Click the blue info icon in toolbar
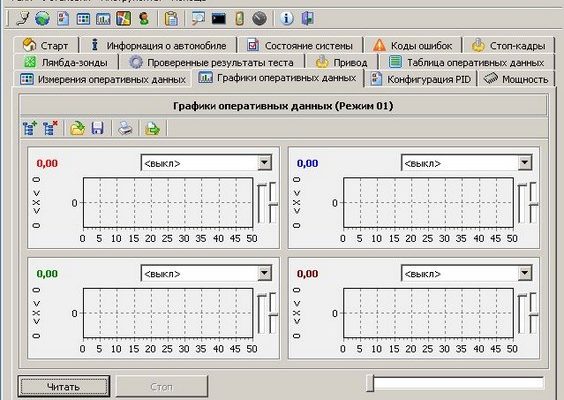 click(286, 18)
